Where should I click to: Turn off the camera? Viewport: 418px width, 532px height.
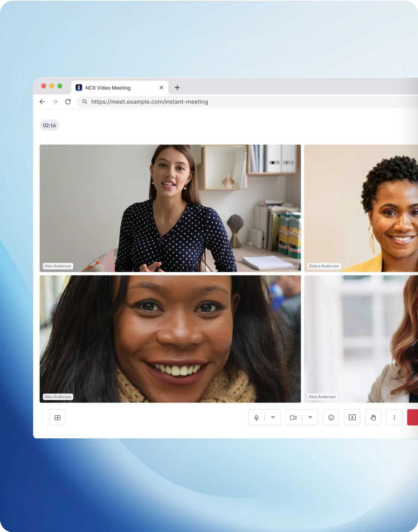[x=293, y=417]
